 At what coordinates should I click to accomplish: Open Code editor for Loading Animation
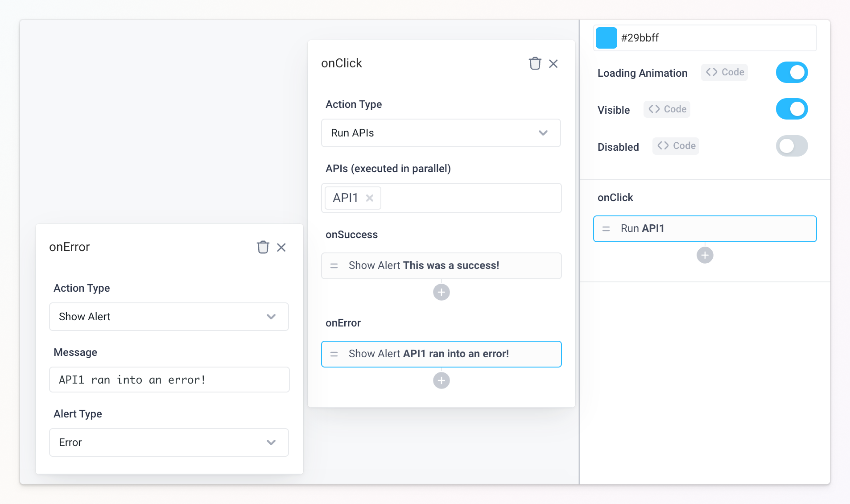point(723,72)
